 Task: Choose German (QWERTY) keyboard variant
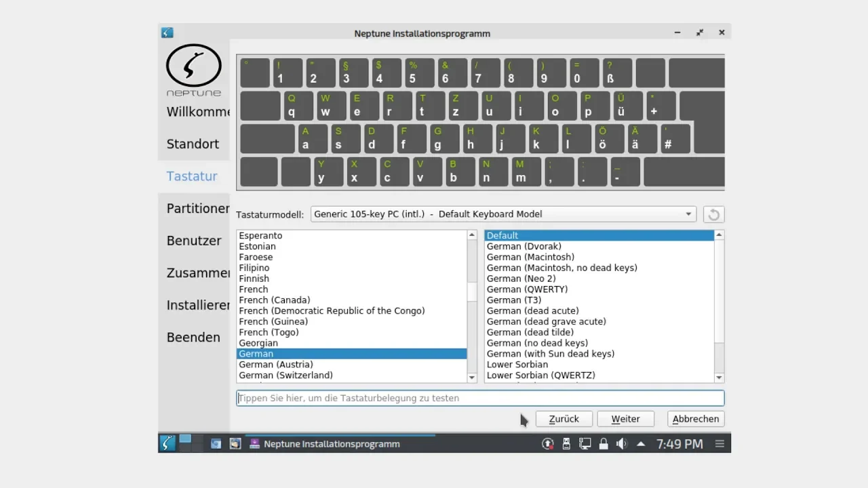click(527, 289)
